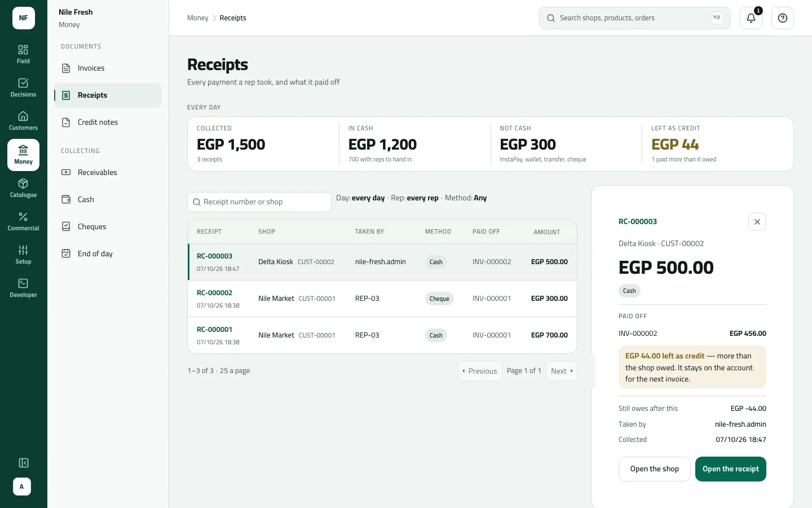The height and width of the screenshot is (508, 812).
Task: Click RC-000003 in the table
Action: 214,256
